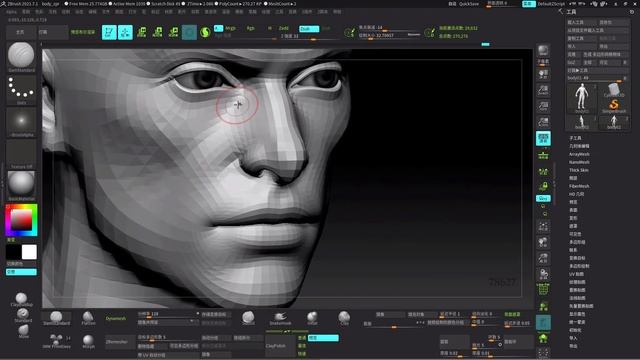Toggle Zadd mode
This screenshot has width=640, height=360.
click(x=284, y=28)
